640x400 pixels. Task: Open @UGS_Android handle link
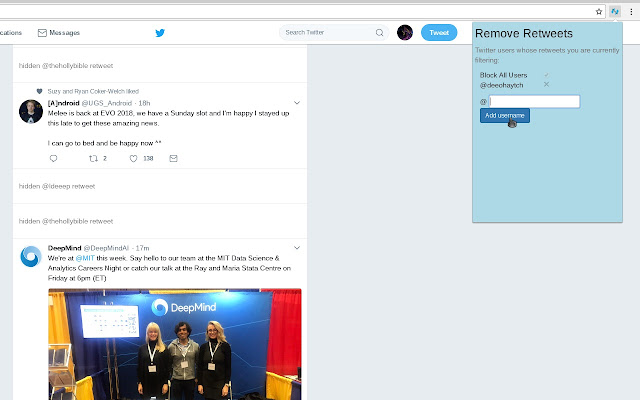click(107, 103)
